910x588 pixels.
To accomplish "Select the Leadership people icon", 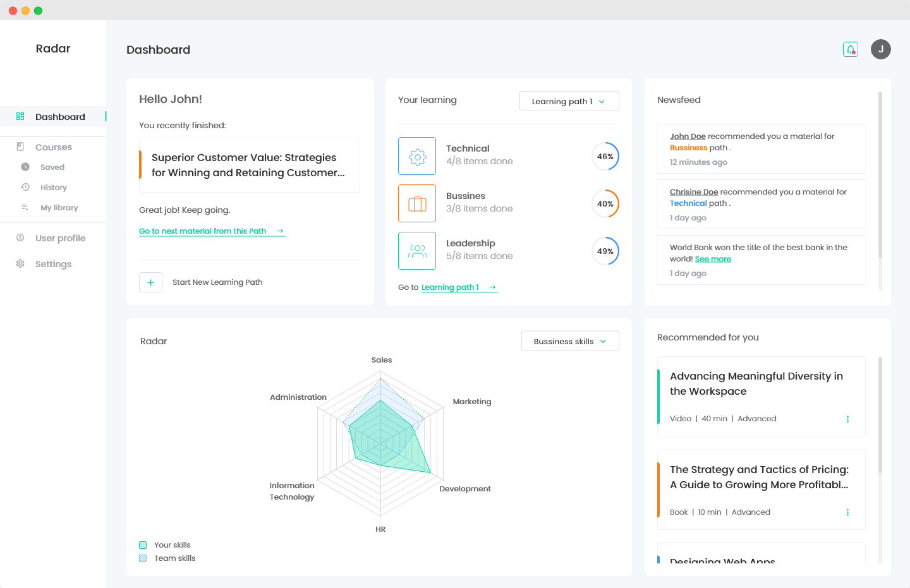I will [417, 250].
